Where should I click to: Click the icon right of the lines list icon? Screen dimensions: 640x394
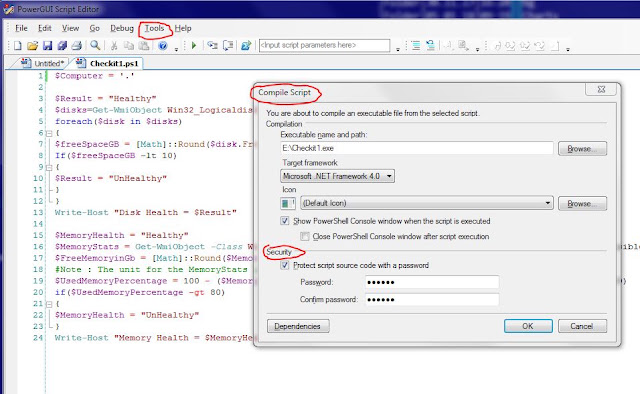[430, 45]
